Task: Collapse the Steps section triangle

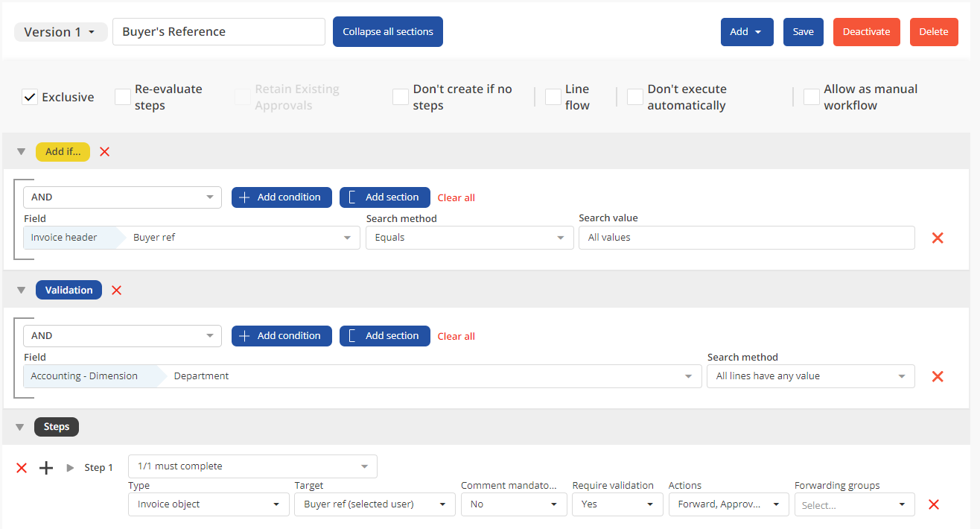Action: click(x=21, y=428)
